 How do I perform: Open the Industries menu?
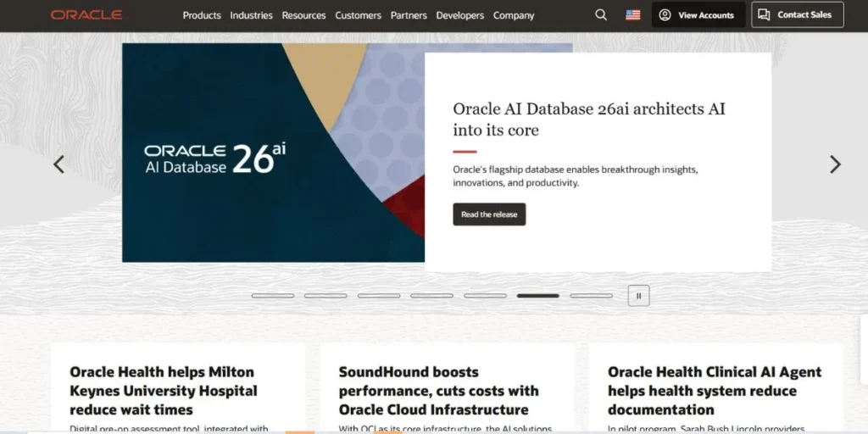pos(251,15)
